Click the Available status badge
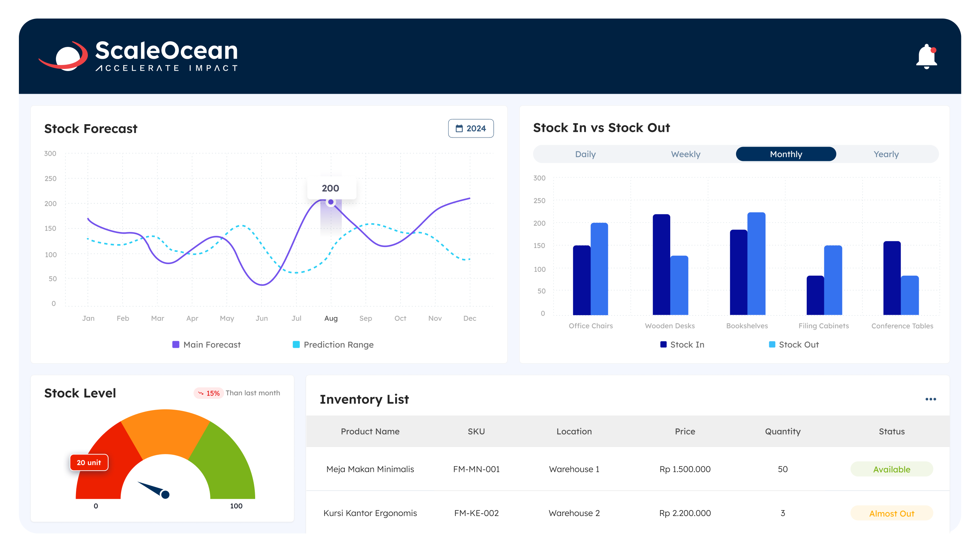Screen dimensions: 980x551 pyautogui.click(x=891, y=469)
